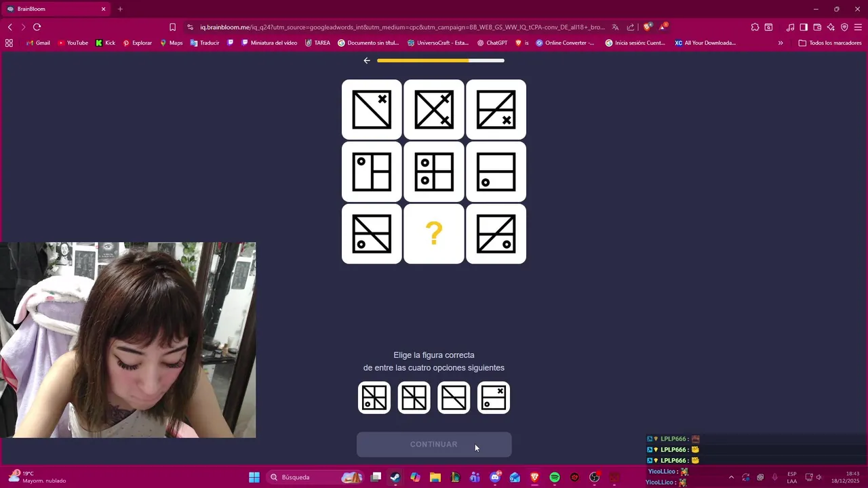The image size is (868, 488).
Task: Open the ChatGPT bookmark
Action: [x=492, y=43]
